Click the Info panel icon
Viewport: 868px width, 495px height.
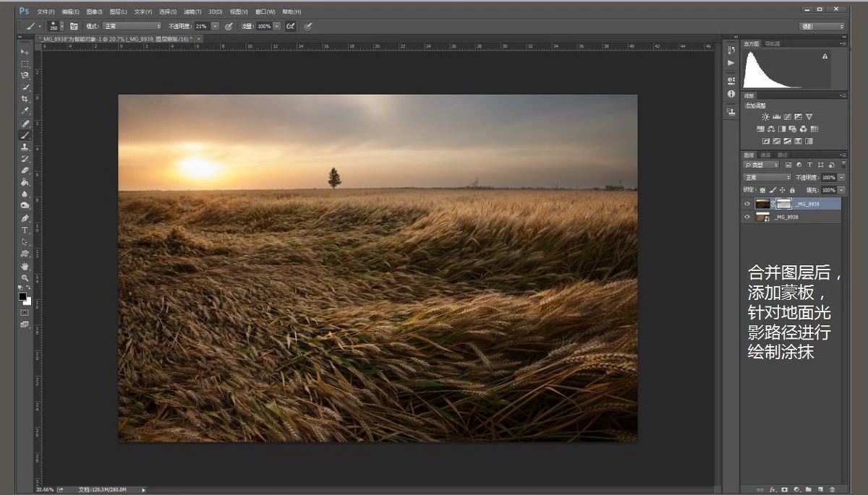tap(731, 94)
